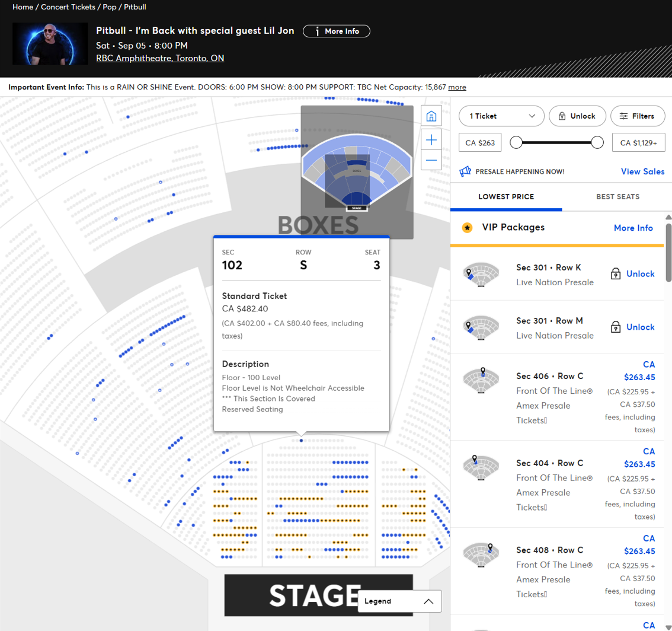Click the venue overview mini-map
This screenshot has height=631, width=672.
(x=357, y=171)
